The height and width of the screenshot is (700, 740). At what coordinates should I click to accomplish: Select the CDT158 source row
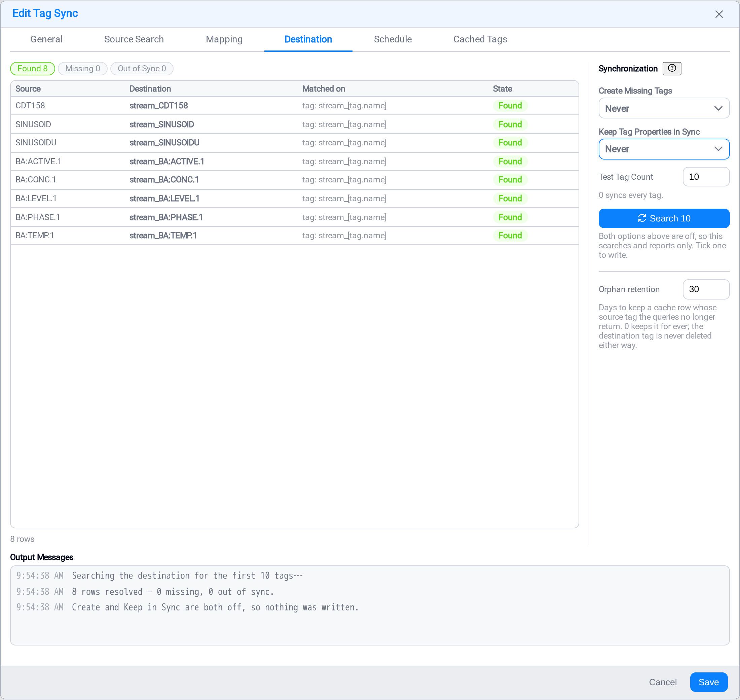(294, 106)
